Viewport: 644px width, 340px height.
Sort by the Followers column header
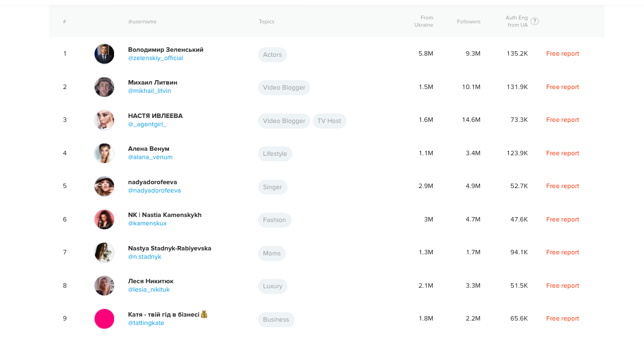coord(468,22)
